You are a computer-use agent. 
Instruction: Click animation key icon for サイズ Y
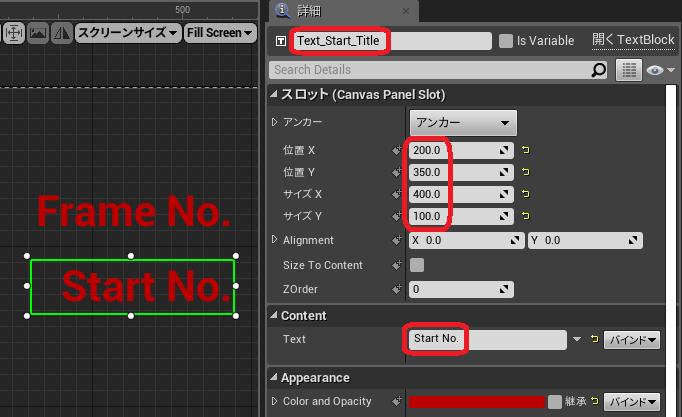397,216
